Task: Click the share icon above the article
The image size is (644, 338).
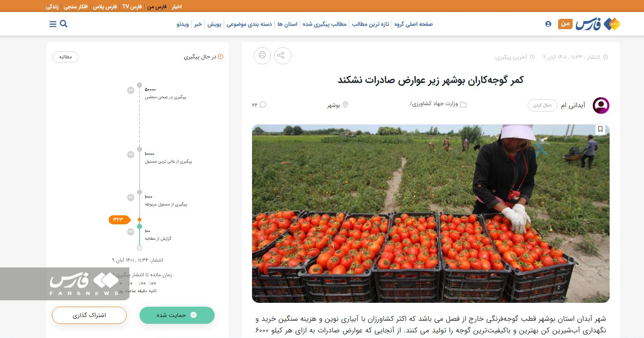Action: coord(283,55)
